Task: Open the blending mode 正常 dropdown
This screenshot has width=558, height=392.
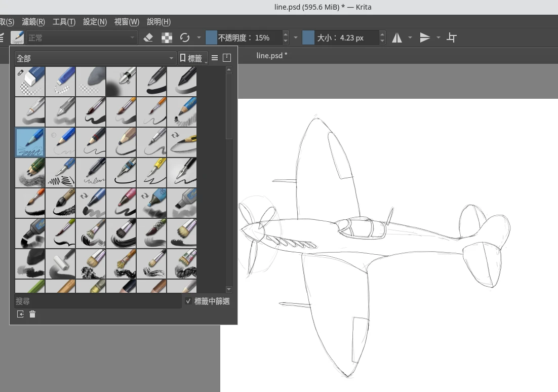Action: [82, 37]
